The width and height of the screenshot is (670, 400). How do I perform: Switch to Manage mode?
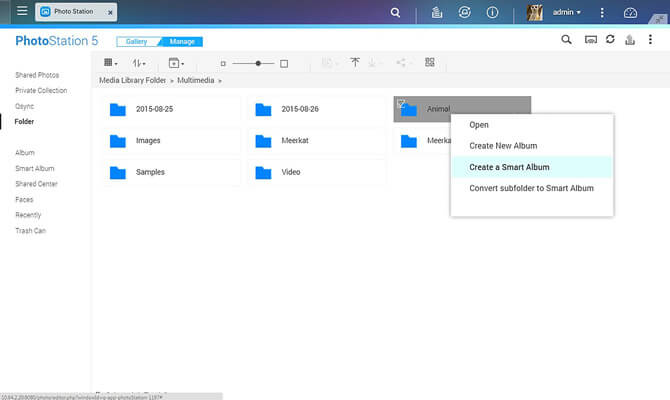(181, 41)
